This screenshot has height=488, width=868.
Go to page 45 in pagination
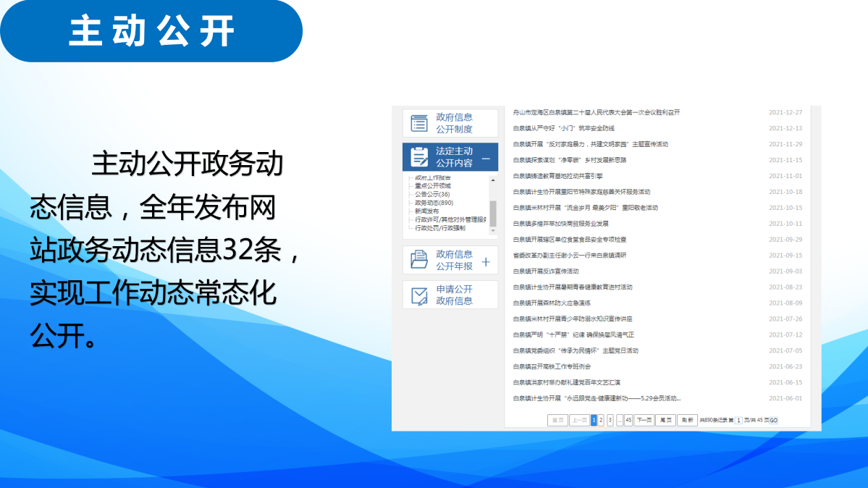tap(628, 420)
